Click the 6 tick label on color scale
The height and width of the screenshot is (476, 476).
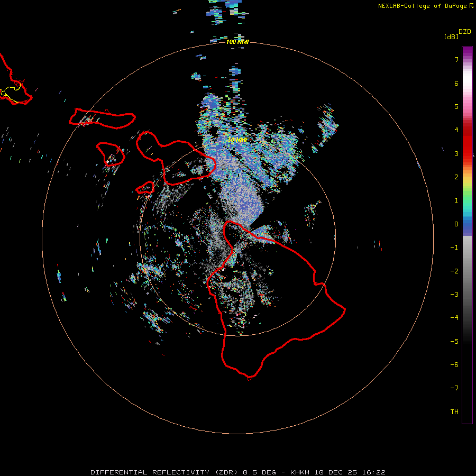(x=456, y=83)
